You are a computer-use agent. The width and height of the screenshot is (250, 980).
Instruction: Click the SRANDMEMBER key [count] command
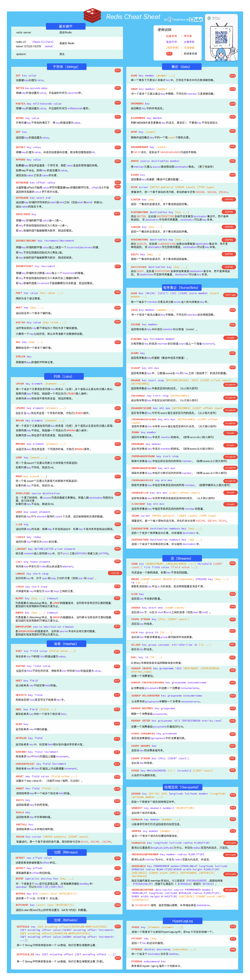pyautogui.click(x=149, y=147)
